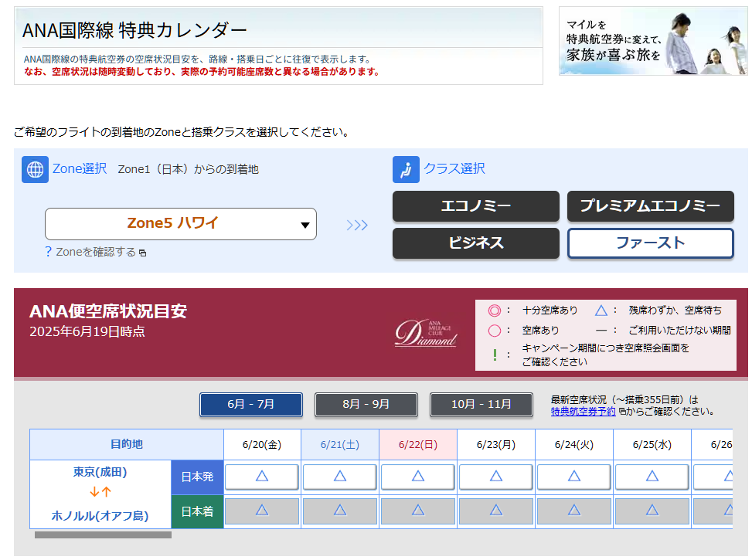
Task: Open the 特典航空券予約 link
Action: coord(584,412)
